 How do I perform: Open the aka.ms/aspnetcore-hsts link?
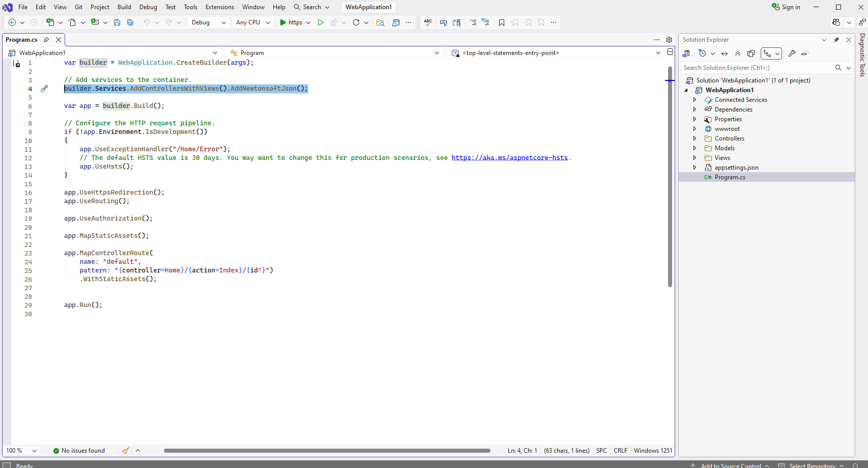(509, 158)
